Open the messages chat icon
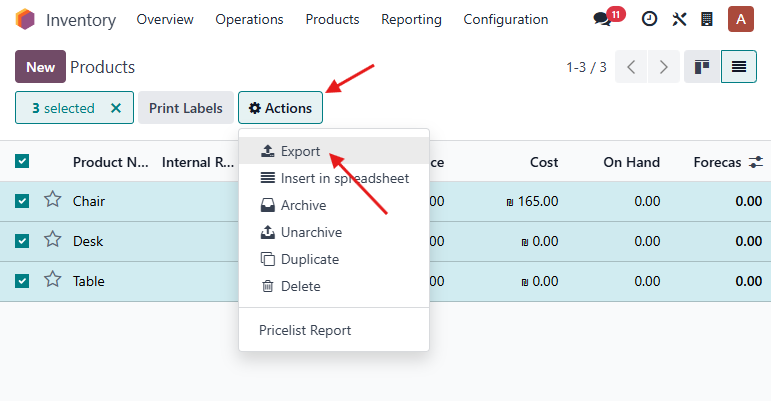This screenshot has height=401, width=771. tap(603, 19)
